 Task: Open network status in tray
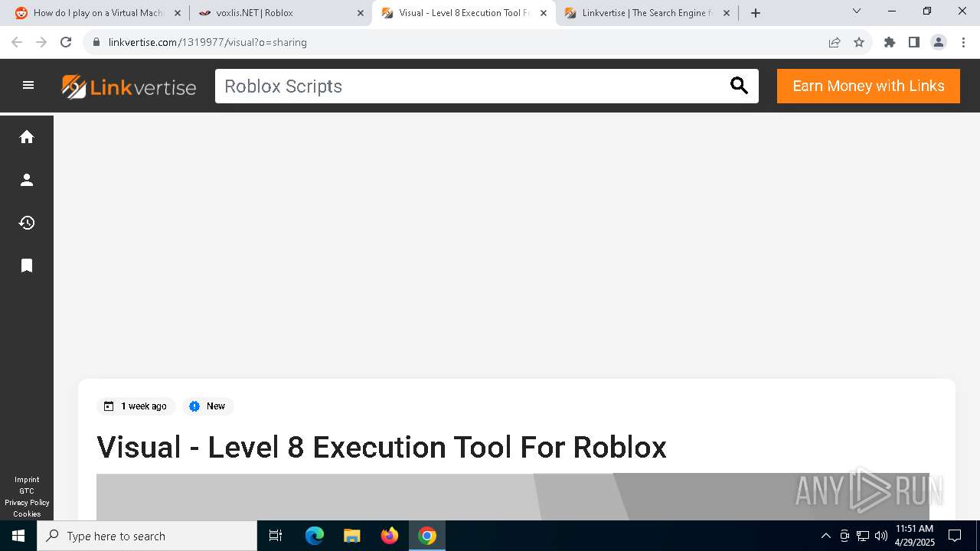coord(863,536)
